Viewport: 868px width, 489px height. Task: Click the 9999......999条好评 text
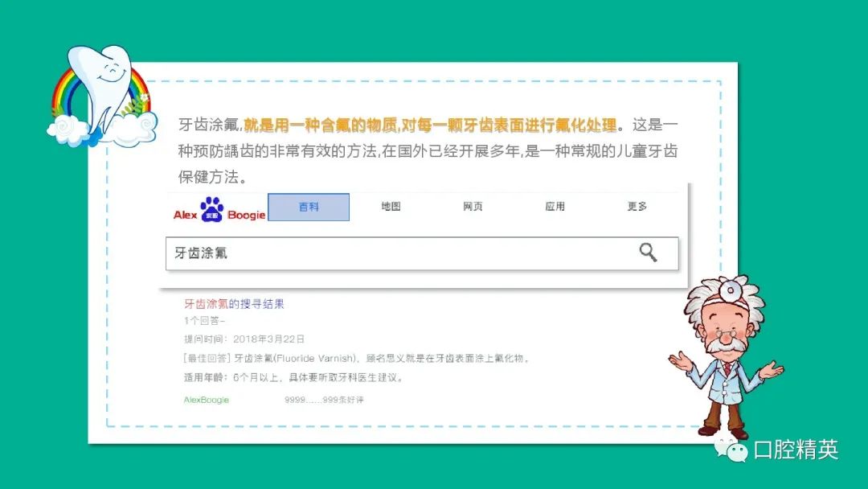(324, 400)
